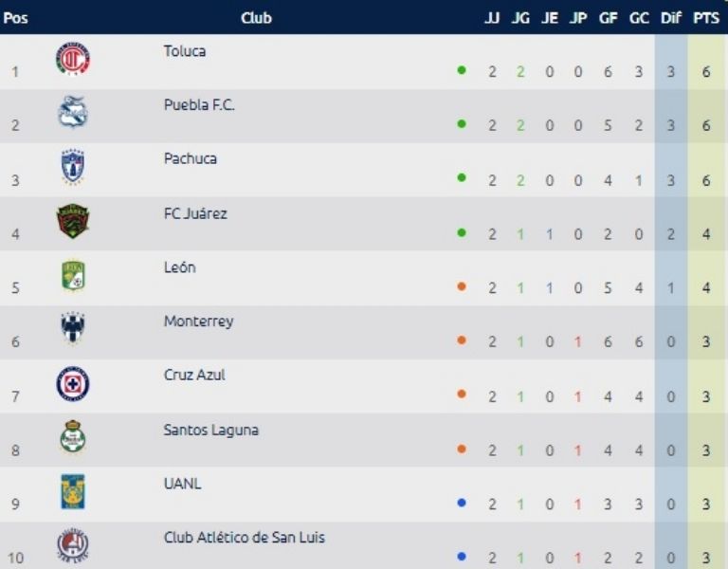This screenshot has width=728, height=569.
Task: Click the Dif column header
Action: click(670, 18)
